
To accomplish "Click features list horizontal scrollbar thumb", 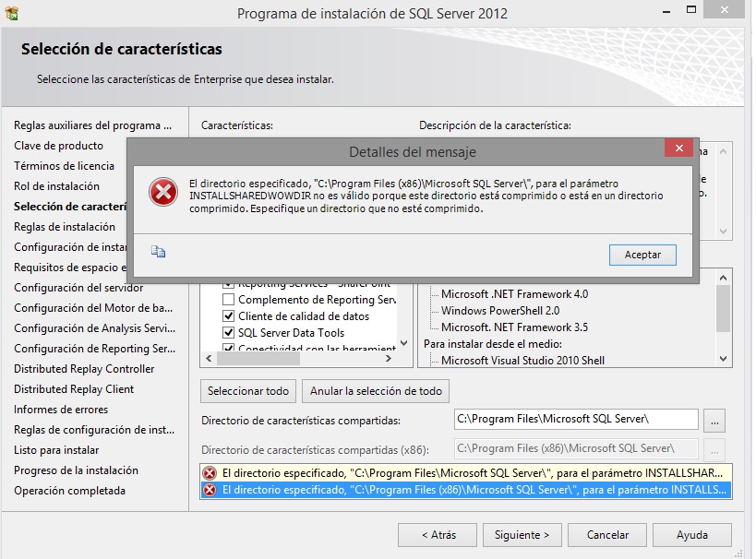I will click(x=258, y=359).
